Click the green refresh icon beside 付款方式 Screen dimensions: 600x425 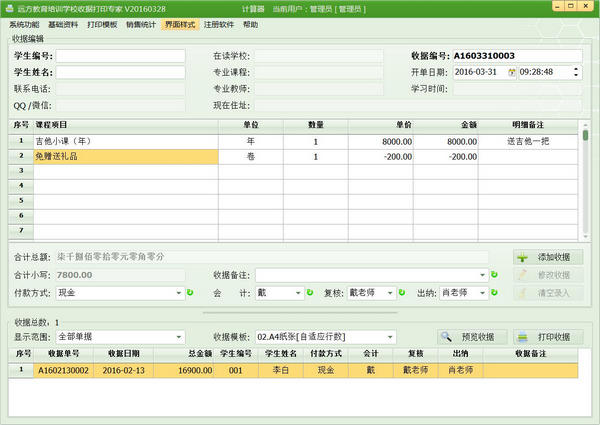pos(190,293)
